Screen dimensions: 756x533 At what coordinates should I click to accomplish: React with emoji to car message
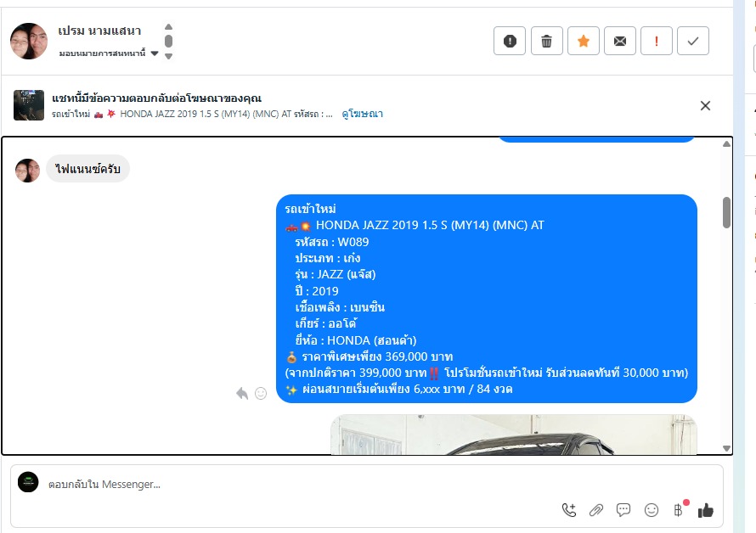coord(261,393)
